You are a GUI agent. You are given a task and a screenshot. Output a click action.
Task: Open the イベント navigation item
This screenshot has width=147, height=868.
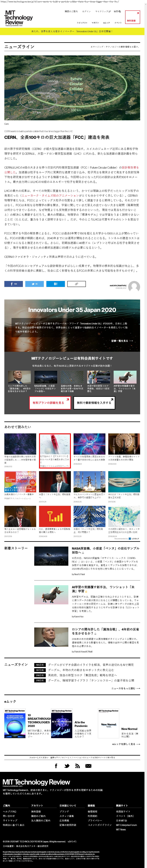[x=118, y=23]
